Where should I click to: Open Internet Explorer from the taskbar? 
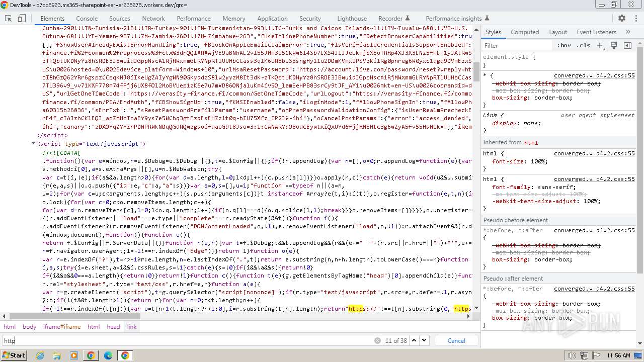pos(41,355)
